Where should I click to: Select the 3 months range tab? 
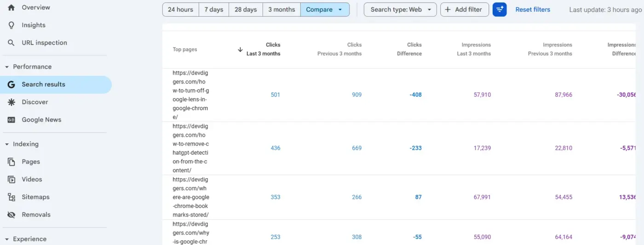(282, 9)
